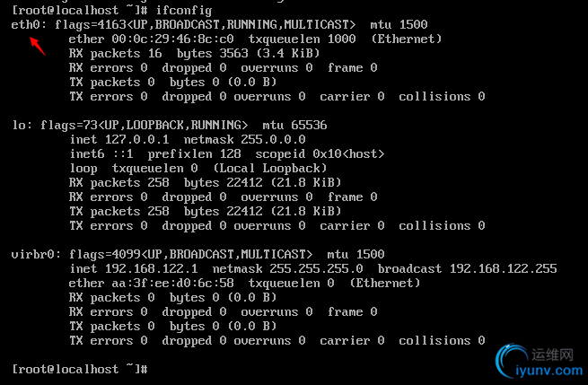
Task: Click the (Local Loopback) label
Action: coord(270,169)
